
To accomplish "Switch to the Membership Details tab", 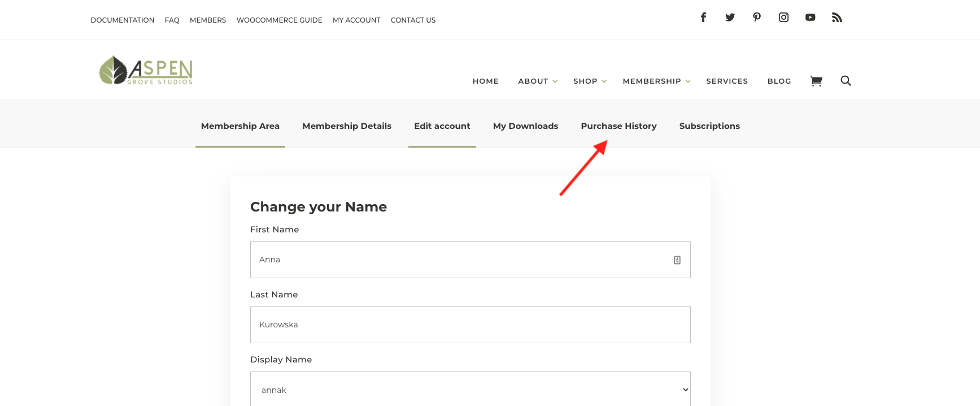I will click(347, 126).
